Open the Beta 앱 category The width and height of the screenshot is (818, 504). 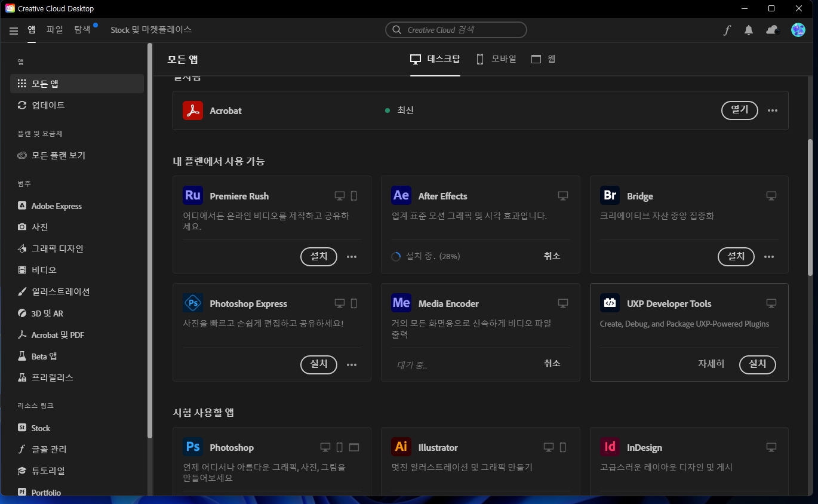pyautogui.click(x=77, y=357)
